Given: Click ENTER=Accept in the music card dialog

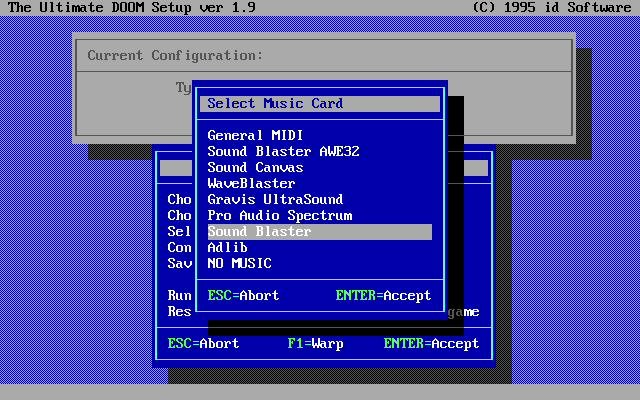Looking at the screenshot, I should click(383, 295).
